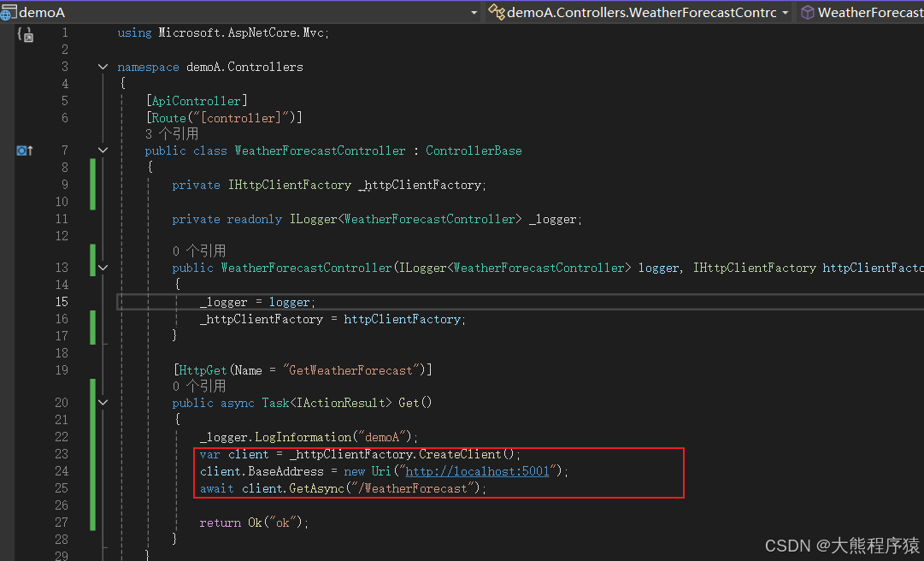
Task: Click the tracked-change icon in line 7 margin
Action: [23, 150]
